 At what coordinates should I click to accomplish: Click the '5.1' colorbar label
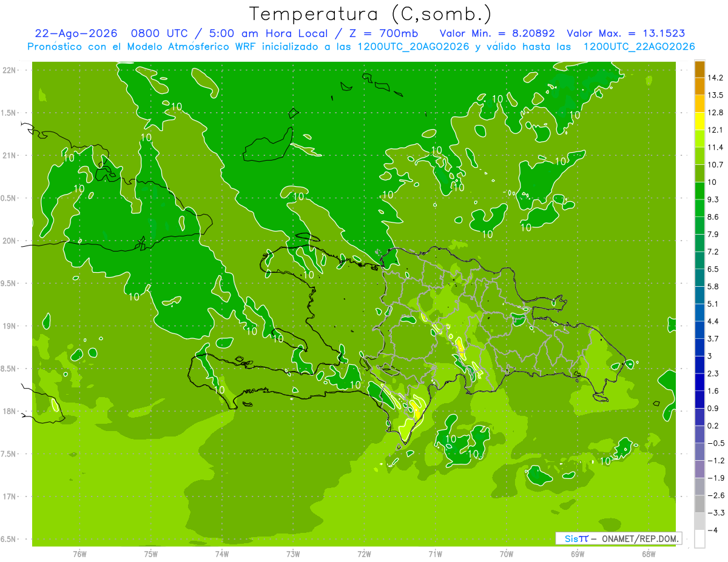[714, 304]
